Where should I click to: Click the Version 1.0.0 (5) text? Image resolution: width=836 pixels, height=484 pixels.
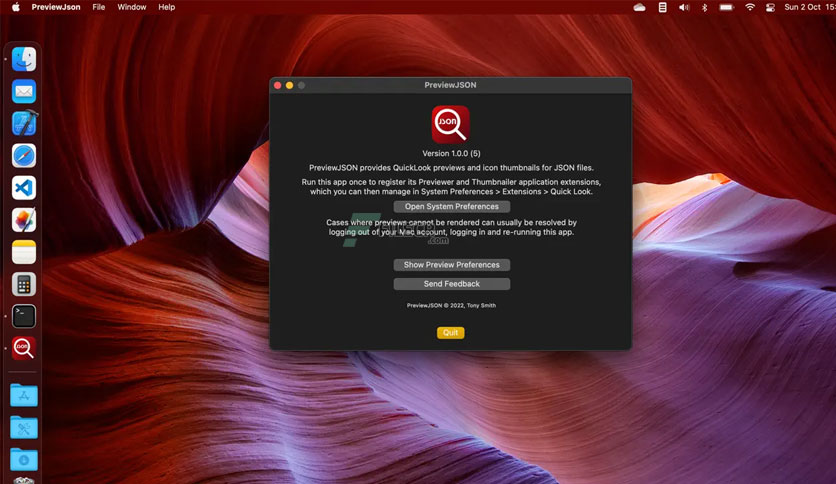coord(451,153)
